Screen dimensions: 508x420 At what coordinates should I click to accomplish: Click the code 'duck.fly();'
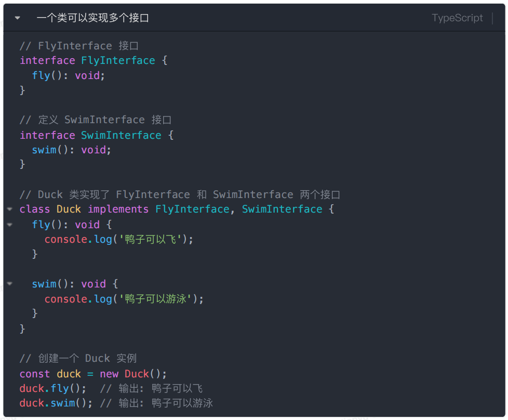53,388
